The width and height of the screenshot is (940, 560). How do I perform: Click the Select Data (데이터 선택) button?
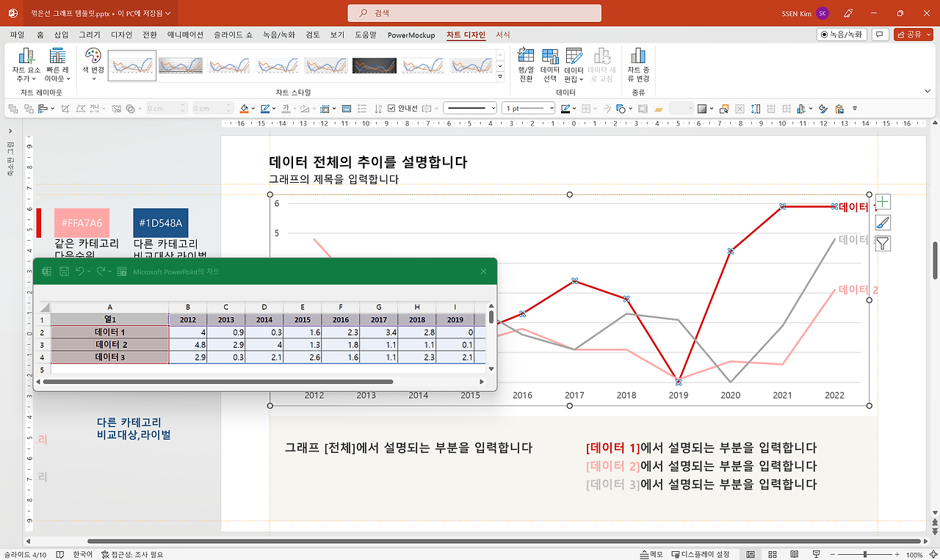pos(550,65)
